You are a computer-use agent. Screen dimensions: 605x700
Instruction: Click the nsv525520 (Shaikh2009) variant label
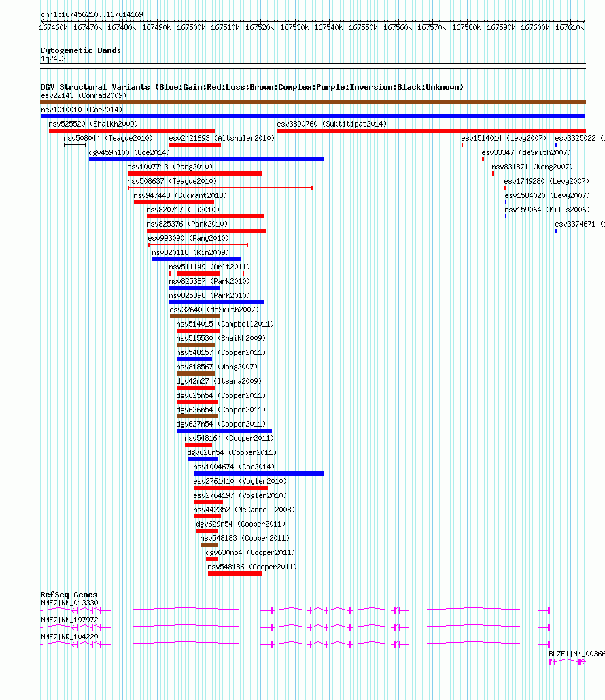pos(93,124)
